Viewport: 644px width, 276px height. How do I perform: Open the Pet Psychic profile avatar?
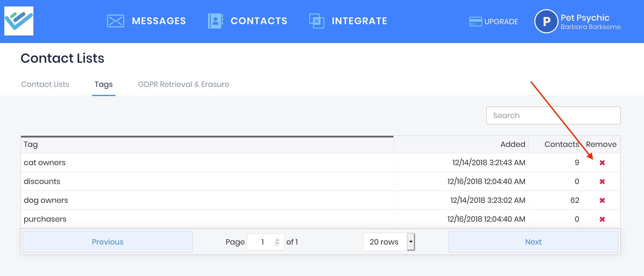coord(546,21)
